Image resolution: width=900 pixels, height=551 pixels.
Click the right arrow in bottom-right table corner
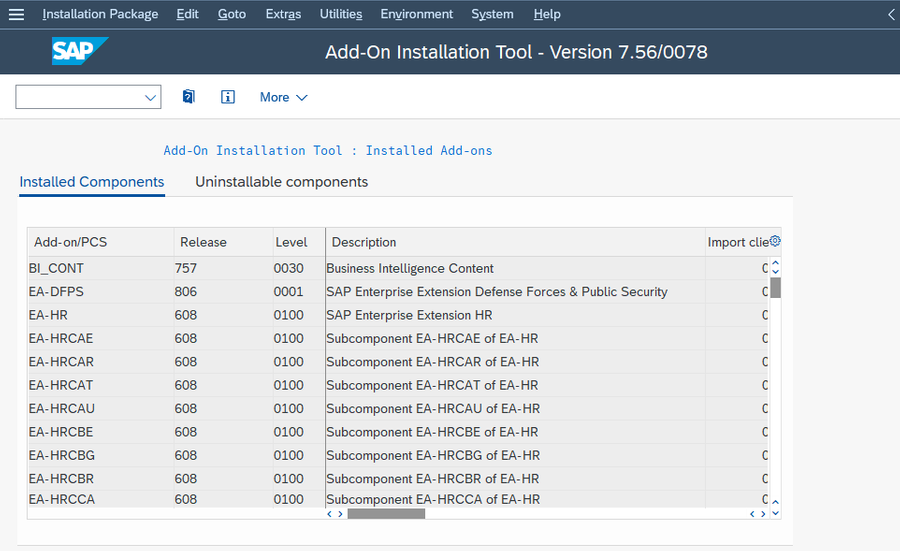pyautogui.click(x=763, y=514)
